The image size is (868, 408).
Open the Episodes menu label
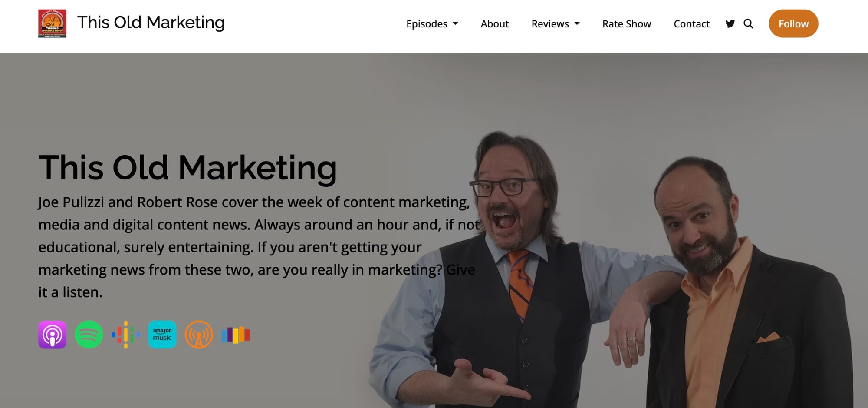click(427, 24)
